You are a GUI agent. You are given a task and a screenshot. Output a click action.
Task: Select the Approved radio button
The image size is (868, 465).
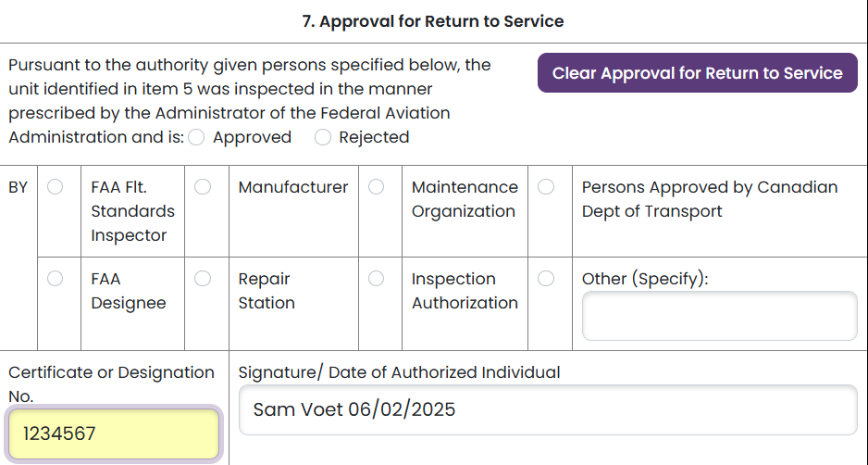[196, 137]
